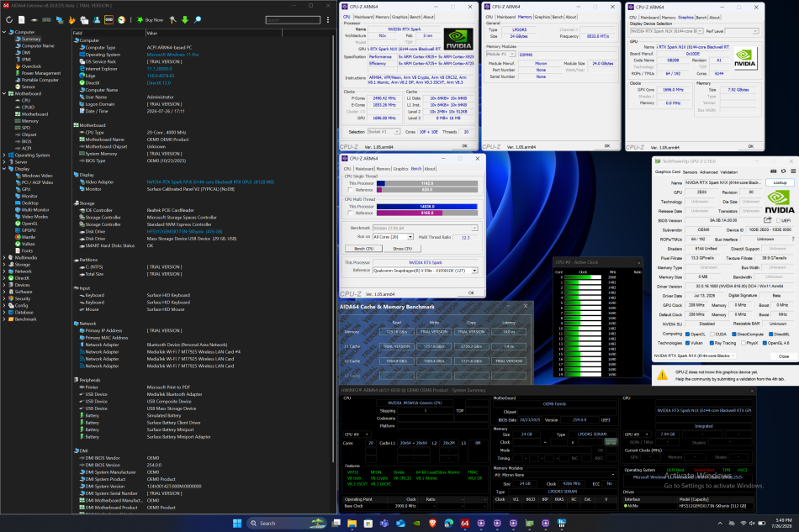
Task: Toggle the OpenCL checkbox in GPU-Z
Action: [x=687, y=334]
